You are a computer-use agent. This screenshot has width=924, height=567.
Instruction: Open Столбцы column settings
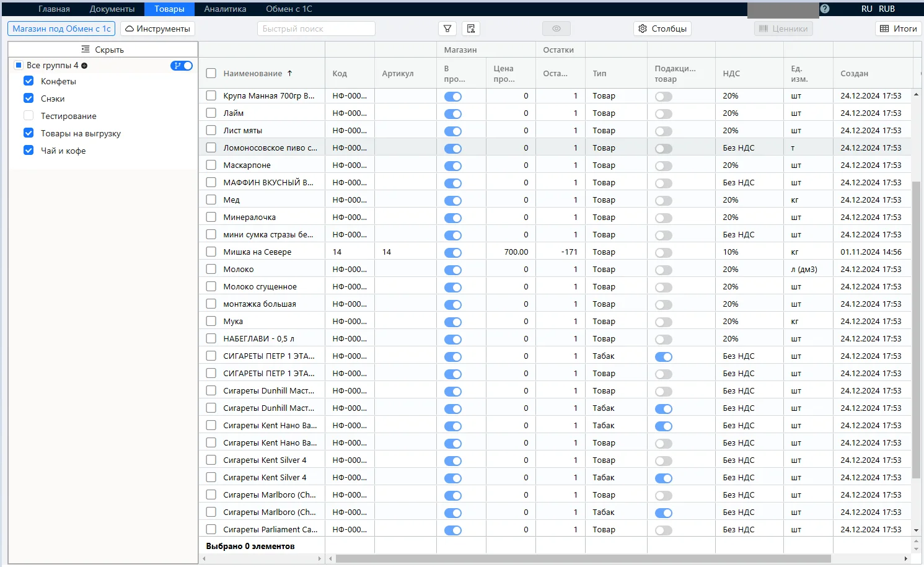coord(662,29)
